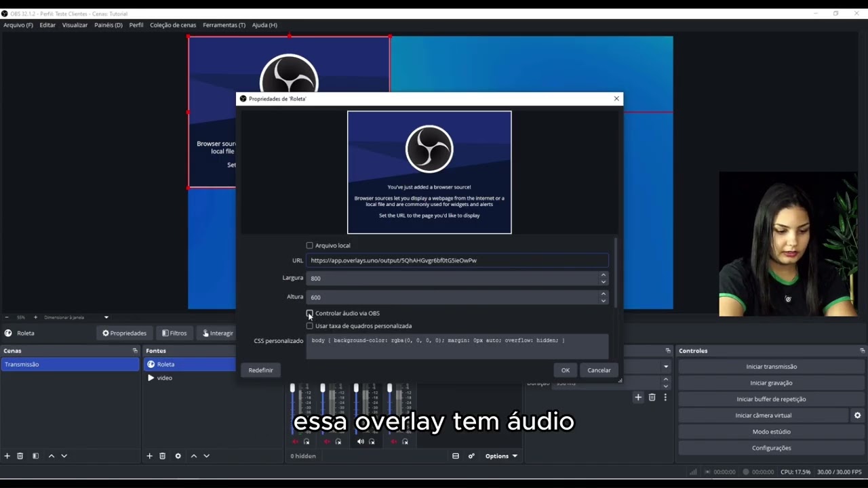
Task: Click Iniciar transmissão
Action: (771, 367)
